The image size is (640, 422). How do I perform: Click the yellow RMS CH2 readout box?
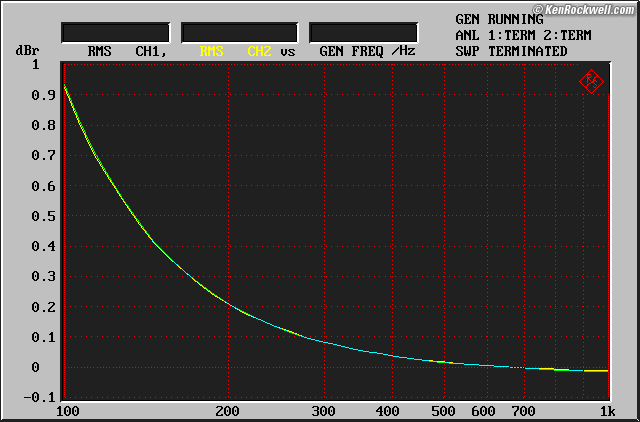tap(240, 33)
